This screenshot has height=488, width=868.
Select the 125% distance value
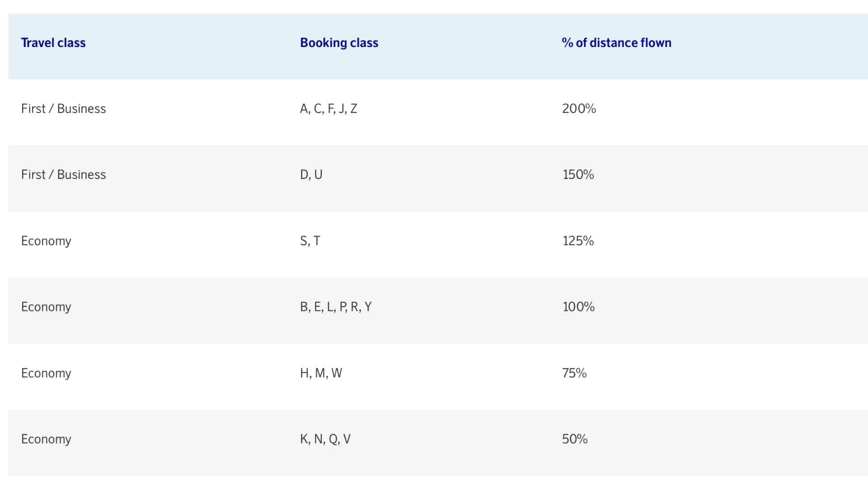coord(578,241)
